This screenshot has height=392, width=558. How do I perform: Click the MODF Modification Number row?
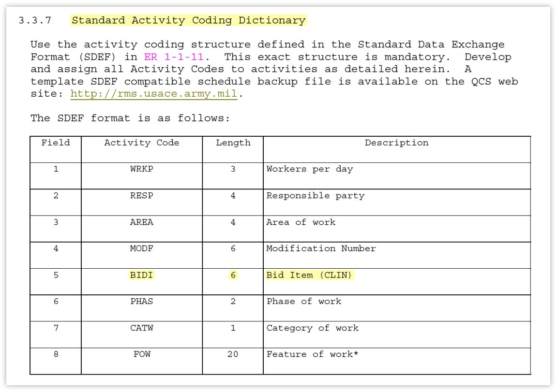[141, 248]
